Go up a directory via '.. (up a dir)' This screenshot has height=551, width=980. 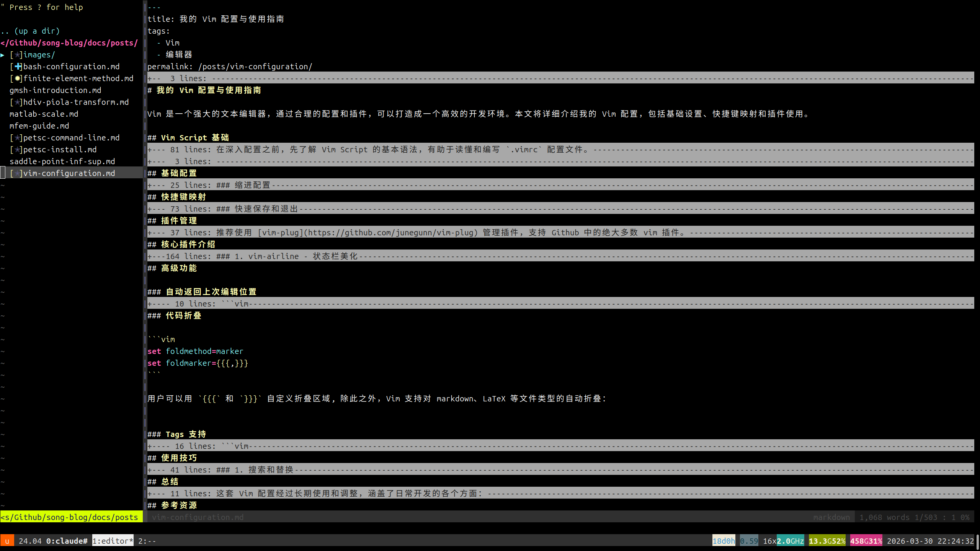pos(31,31)
